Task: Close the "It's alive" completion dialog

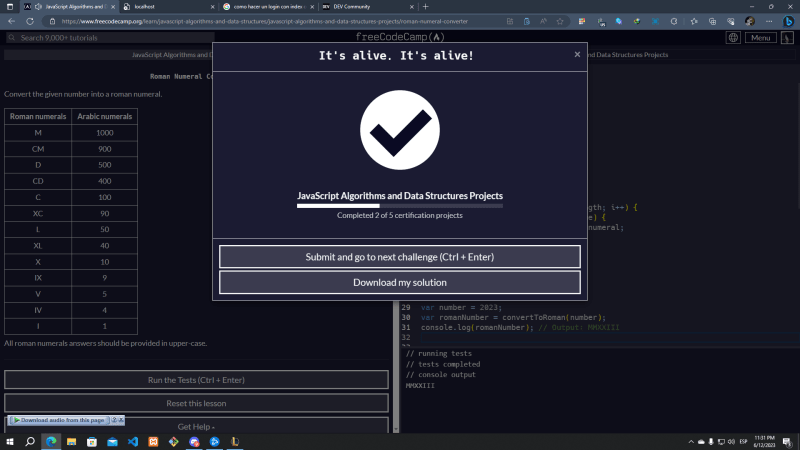Action: click(x=577, y=55)
